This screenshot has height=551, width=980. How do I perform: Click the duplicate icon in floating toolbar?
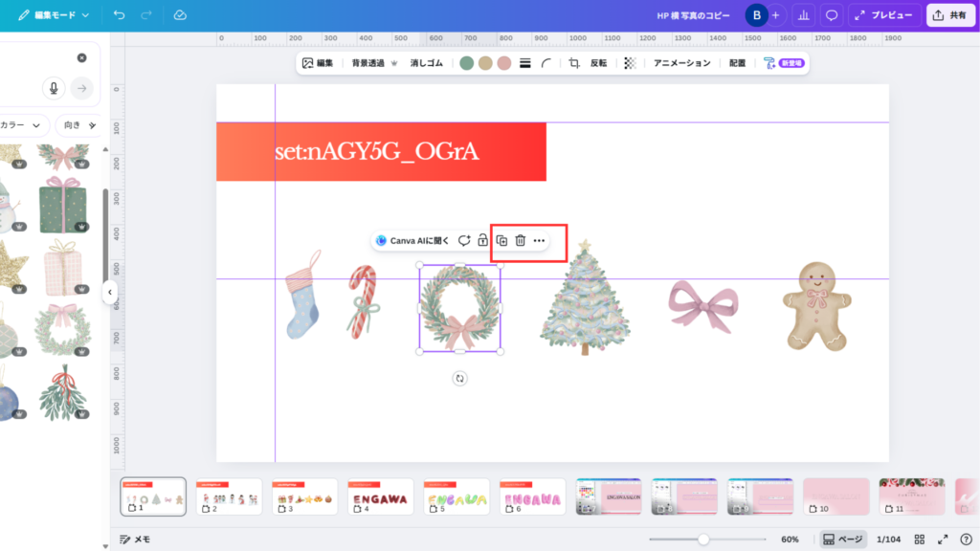[x=501, y=241]
